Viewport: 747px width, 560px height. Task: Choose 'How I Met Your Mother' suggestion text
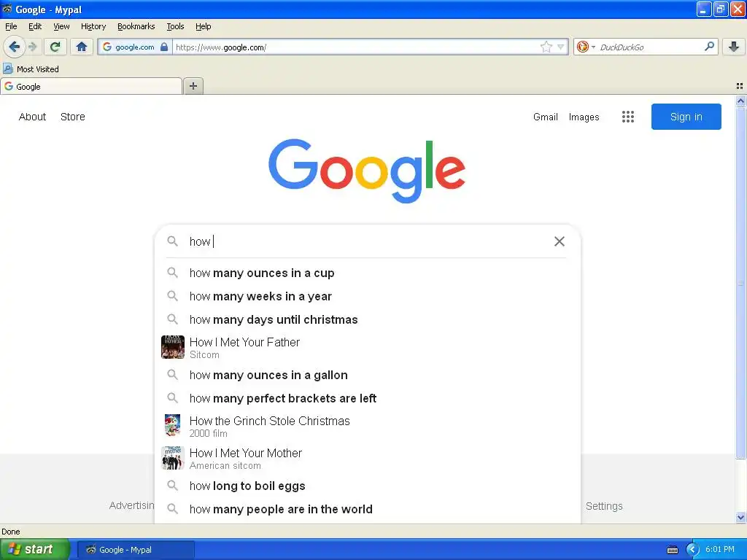click(x=246, y=453)
